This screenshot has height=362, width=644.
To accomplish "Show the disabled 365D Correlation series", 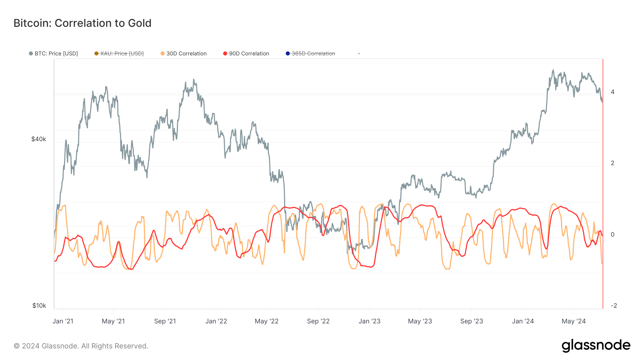I will click(313, 54).
